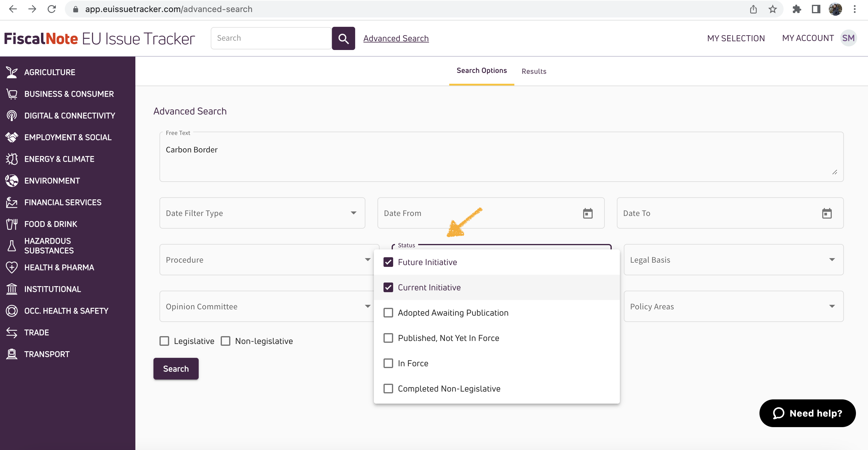
Task: Reload the page in browser
Action: pos(52,9)
